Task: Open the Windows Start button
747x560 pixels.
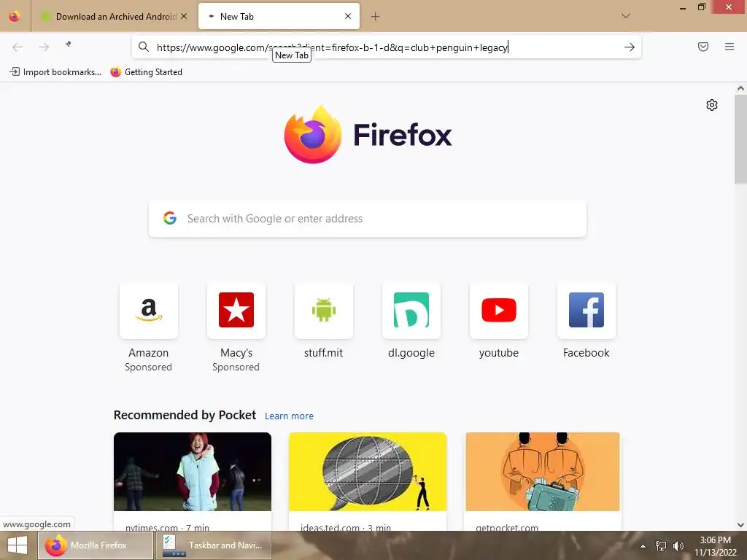Action: 18,545
